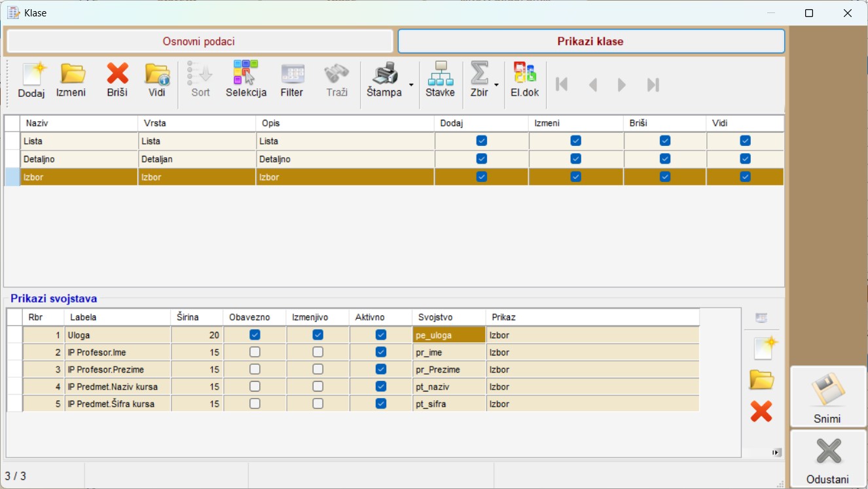Click the row selector of Lista row

pyautogui.click(x=12, y=141)
